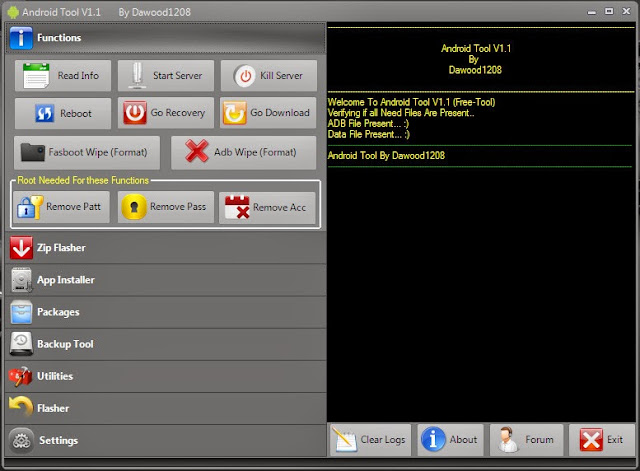This screenshot has width=640, height=471.
Task: Expand the Backup Tool section
Action: coord(166,344)
